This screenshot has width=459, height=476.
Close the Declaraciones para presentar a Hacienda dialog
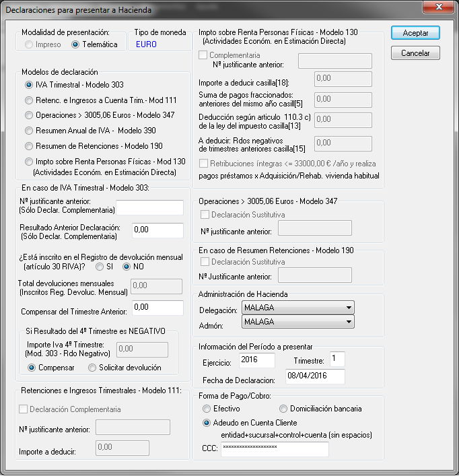[438, 7]
